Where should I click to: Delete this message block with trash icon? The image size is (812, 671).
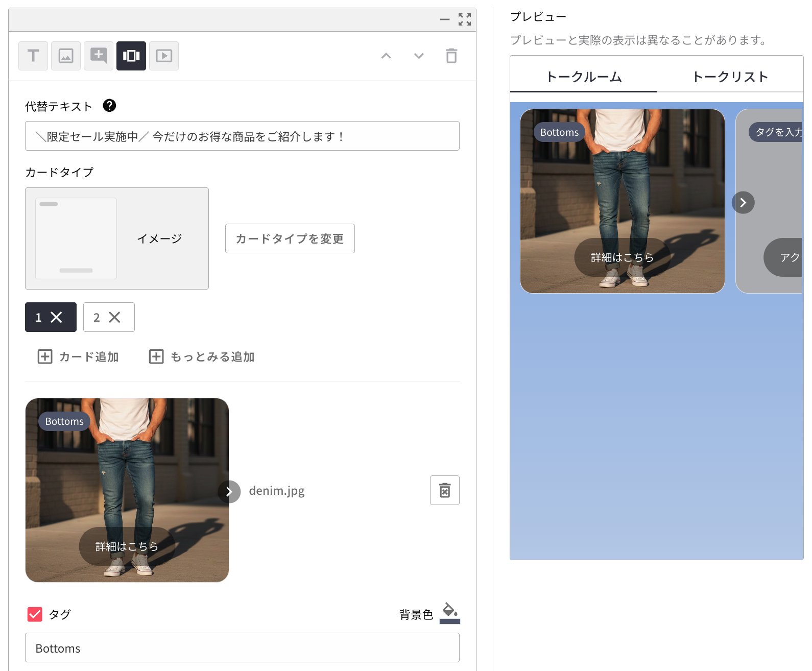451,56
